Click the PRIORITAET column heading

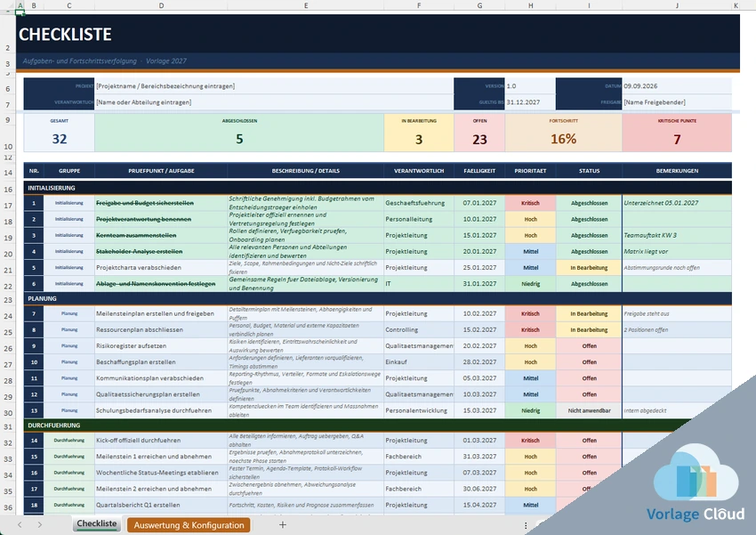tap(530, 171)
